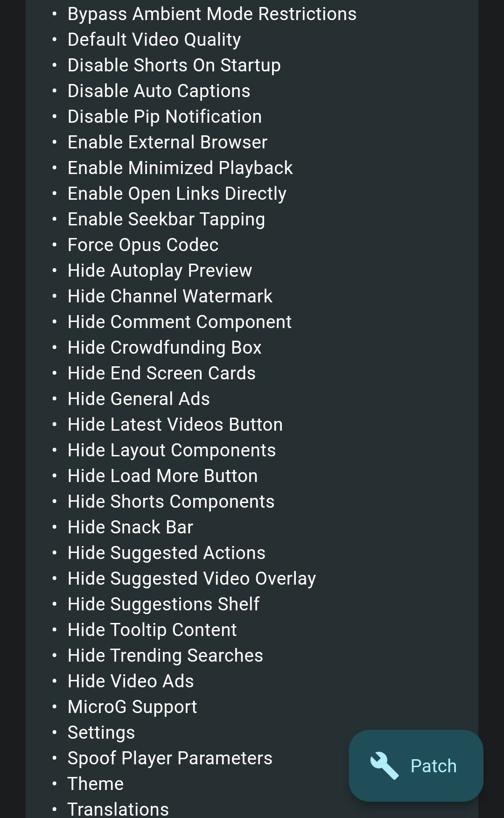Choose the Hide Trending Searches entry

[165, 655]
